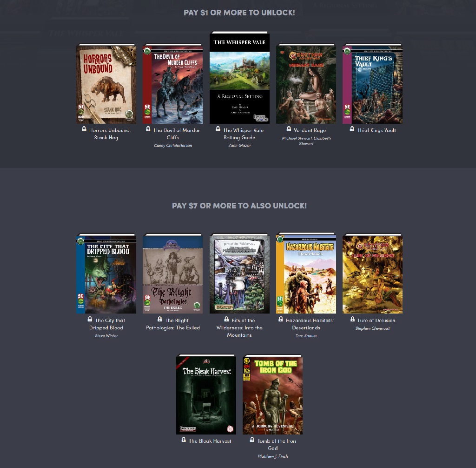Screen dimensions: 476x468
Task: Click the lock icon beside The Bleak Harvest
Action: click(x=184, y=440)
